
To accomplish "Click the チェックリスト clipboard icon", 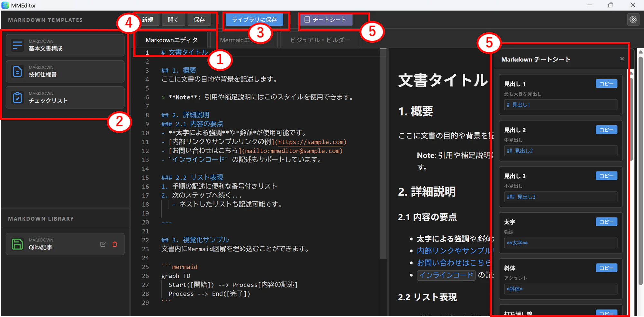I will point(17,97).
